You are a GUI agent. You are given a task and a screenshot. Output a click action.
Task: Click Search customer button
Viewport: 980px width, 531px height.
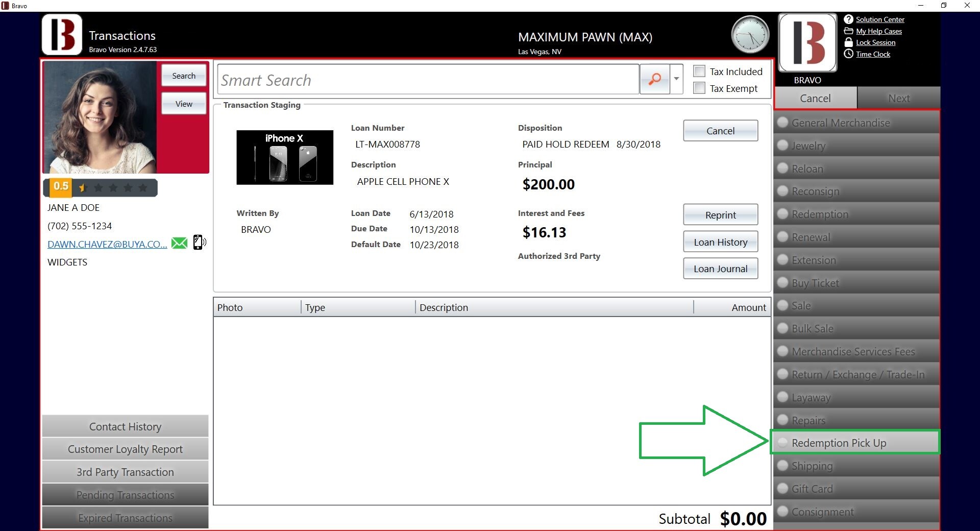coord(184,76)
